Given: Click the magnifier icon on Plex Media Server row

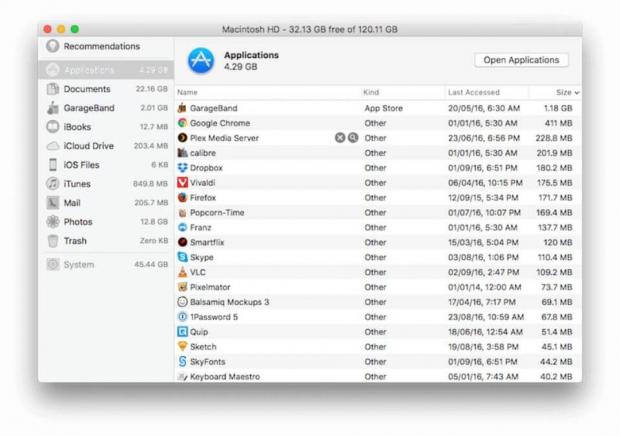Looking at the screenshot, I should coord(353,138).
